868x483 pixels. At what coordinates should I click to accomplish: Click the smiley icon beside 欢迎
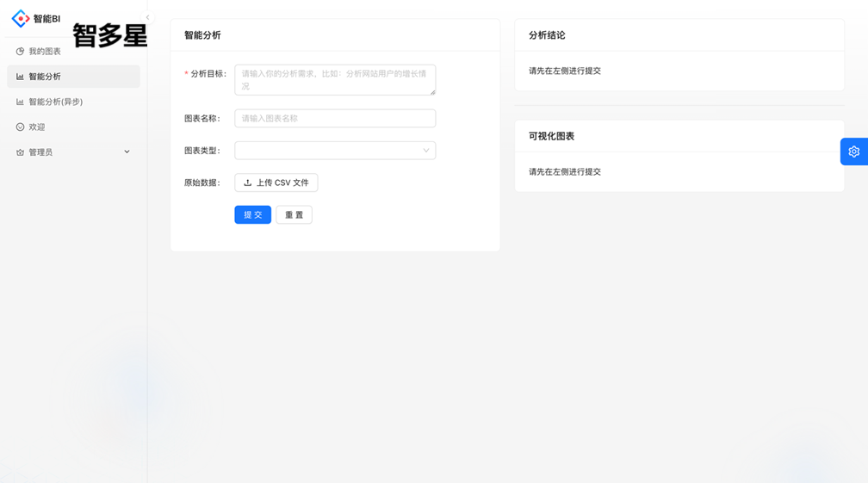tap(20, 127)
